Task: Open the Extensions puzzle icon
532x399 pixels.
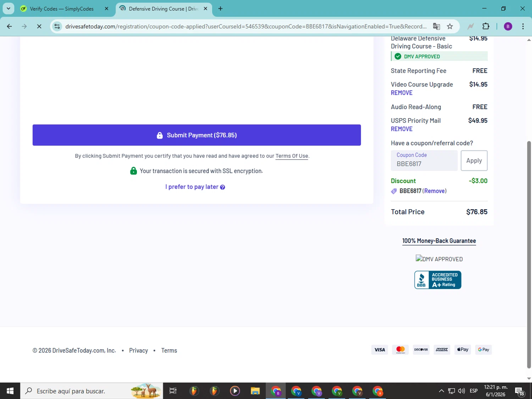Action: point(486,26)
